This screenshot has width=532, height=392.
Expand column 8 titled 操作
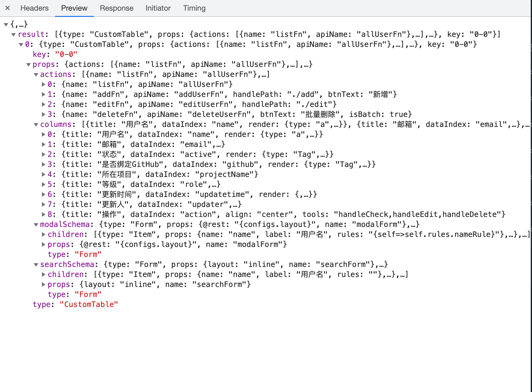click(43, 214)
